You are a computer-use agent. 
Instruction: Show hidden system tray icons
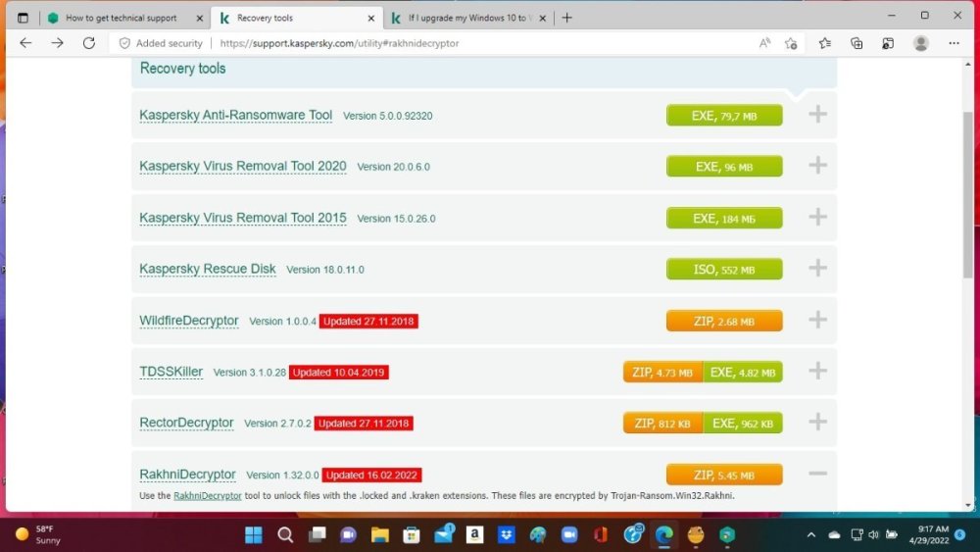811,535
